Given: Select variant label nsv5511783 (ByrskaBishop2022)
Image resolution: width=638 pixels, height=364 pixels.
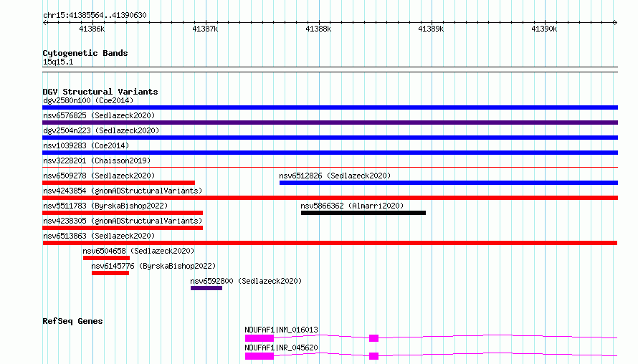Looking at the screenshot, I should click(x=105, y=206).
